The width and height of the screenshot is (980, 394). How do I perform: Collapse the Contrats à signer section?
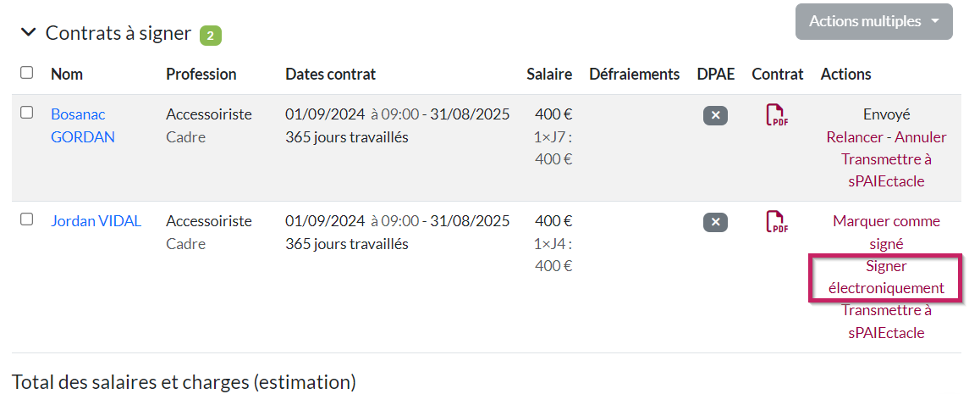point(29,33)
